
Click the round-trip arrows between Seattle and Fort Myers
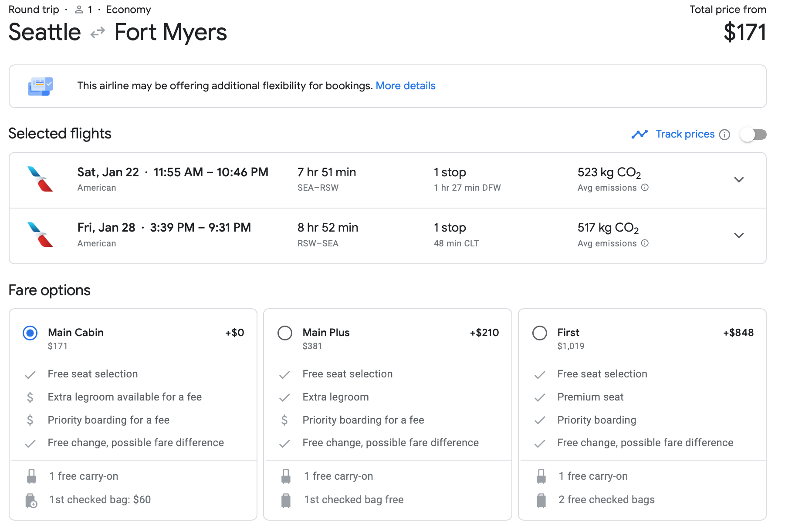tap(98, 33)
